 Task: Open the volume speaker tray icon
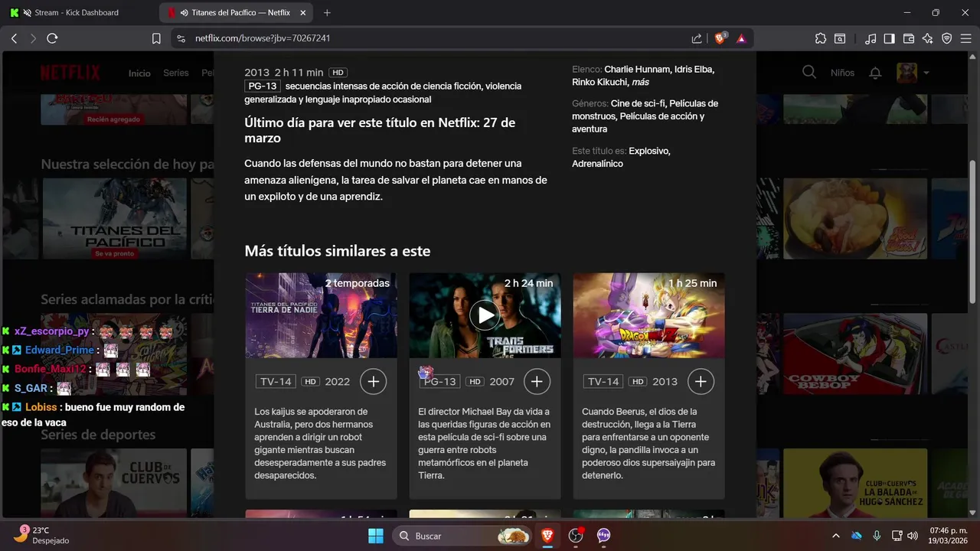(913, 536)
